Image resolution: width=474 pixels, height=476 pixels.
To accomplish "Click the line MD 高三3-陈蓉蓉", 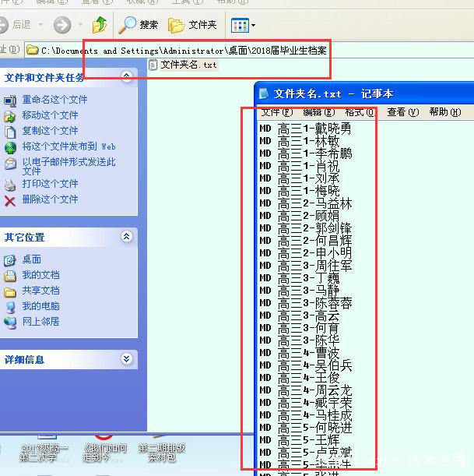I will click(x=305, y=302).
